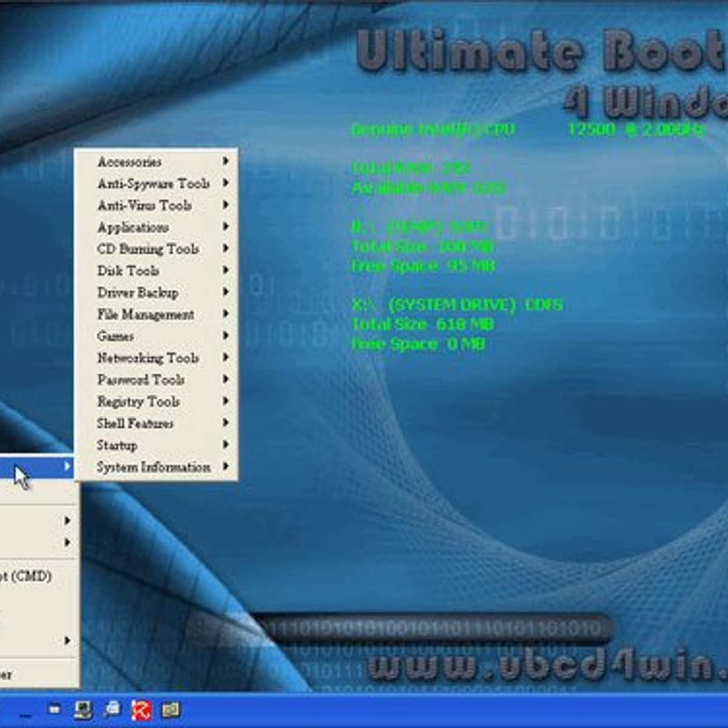Screen dimensions: 728x728
Task: Open the computer monitor icon in taskbar
Action: 83,709
